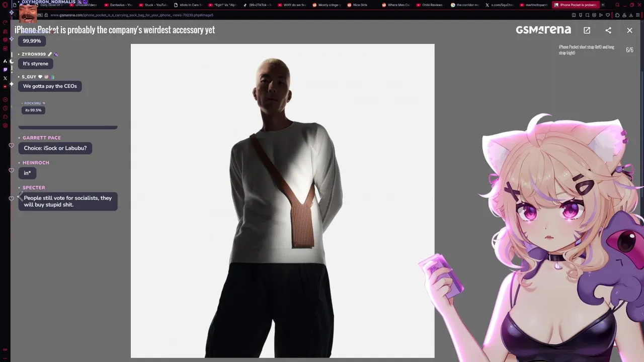Click 'Choice: iSock or Labubu?' message
Screen dimensions: 644x362
[55, 148]
